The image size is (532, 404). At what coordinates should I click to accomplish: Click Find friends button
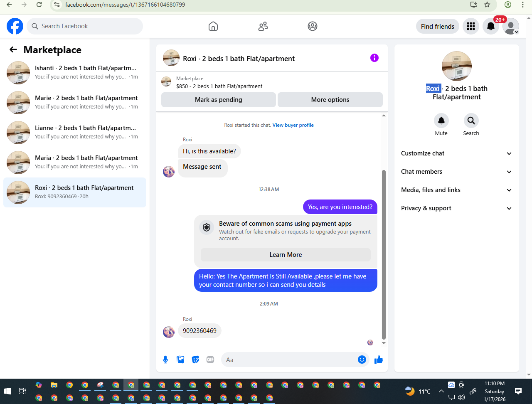pos(438,26)
